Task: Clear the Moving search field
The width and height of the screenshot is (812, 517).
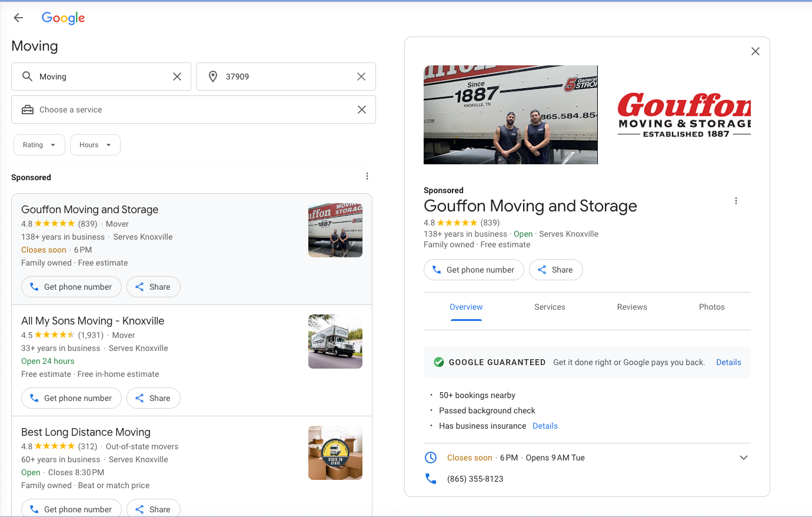Action: (177, 77)
